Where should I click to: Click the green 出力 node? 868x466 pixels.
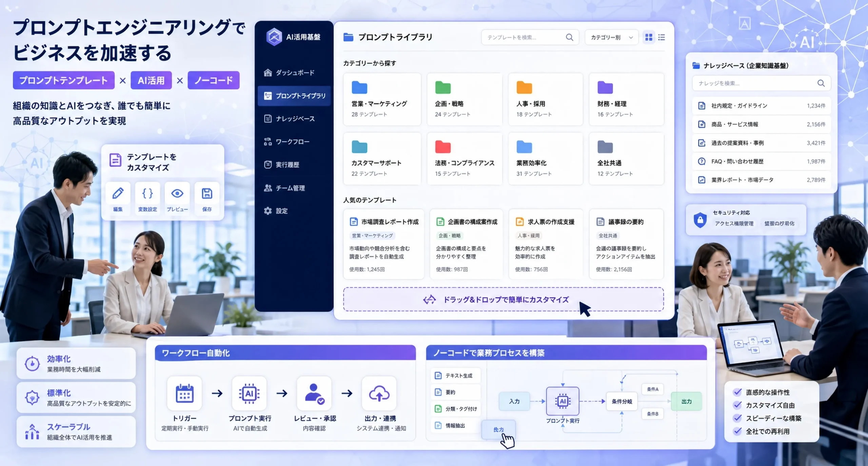pyautogui.click(x=687, y=401)
